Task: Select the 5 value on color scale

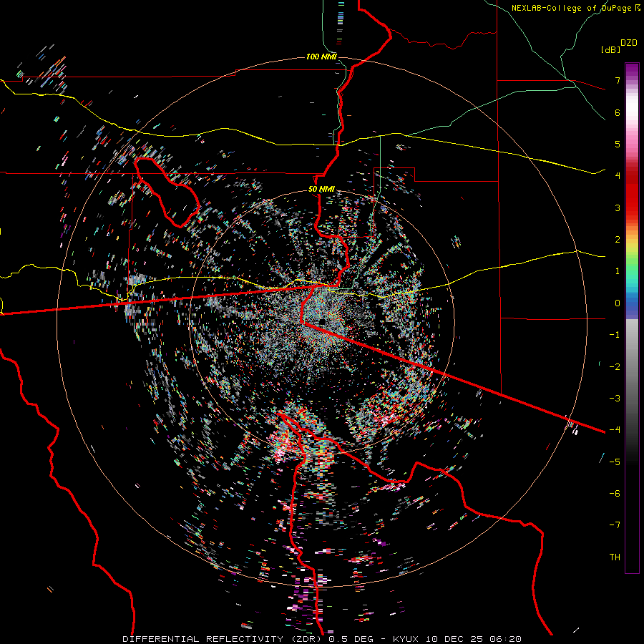Action: coord(618,144)
